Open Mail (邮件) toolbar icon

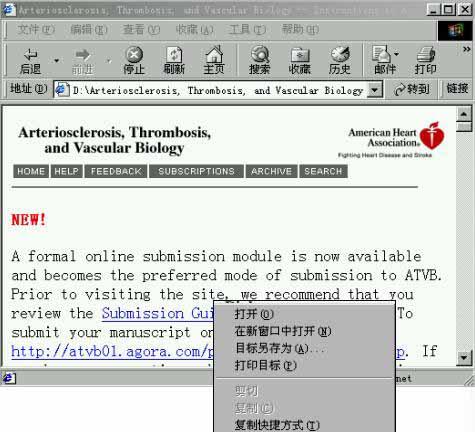383,60
